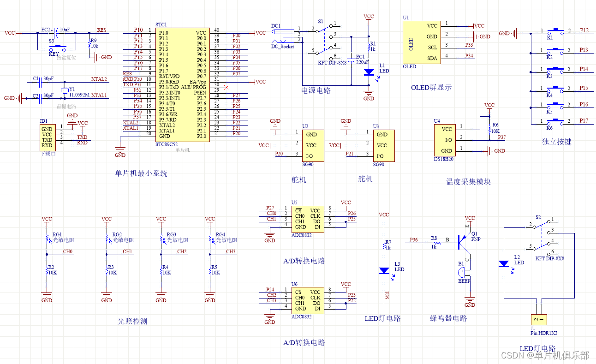Select the L2 LED diode symbol
Image resolution: width=596 pixels, height=364 pixels.
coord(504,264)
